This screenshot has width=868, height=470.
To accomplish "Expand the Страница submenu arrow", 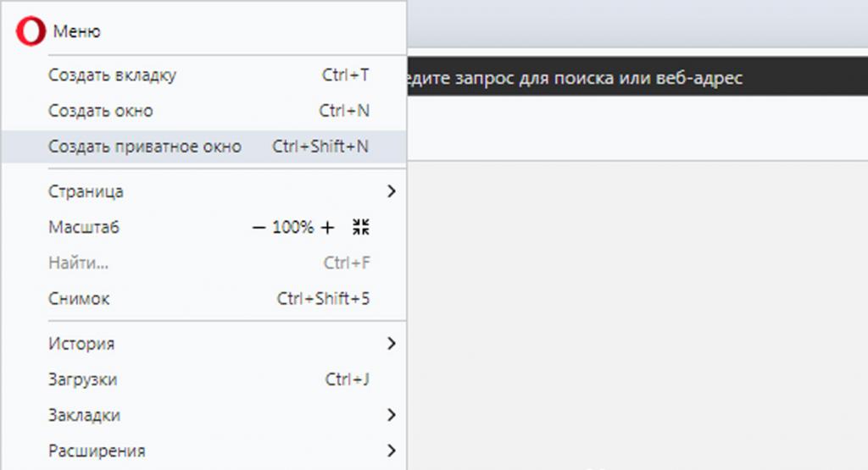I will tap(392, 191).
